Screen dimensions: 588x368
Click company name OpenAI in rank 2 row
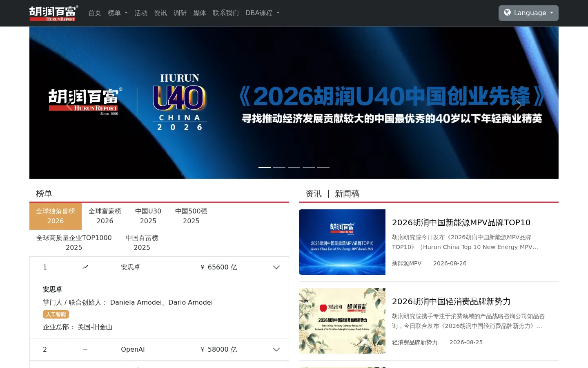point(133,350)
